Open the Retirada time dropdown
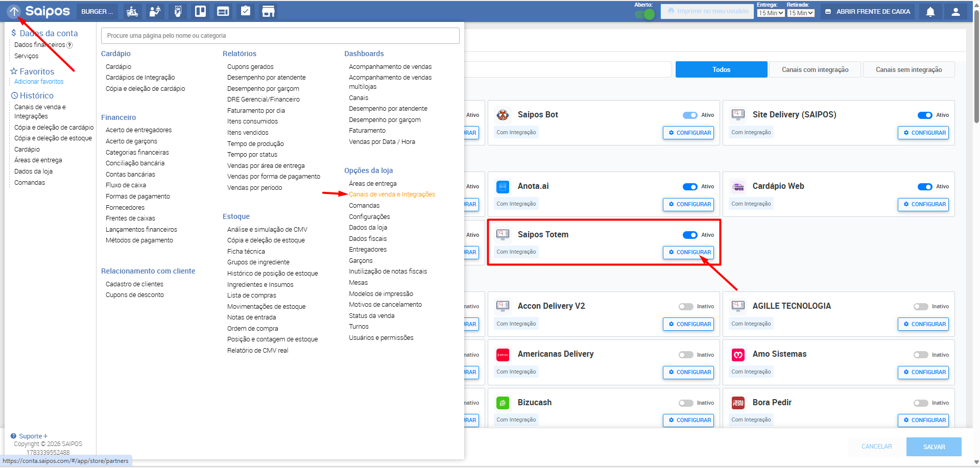 pos(801,13)
